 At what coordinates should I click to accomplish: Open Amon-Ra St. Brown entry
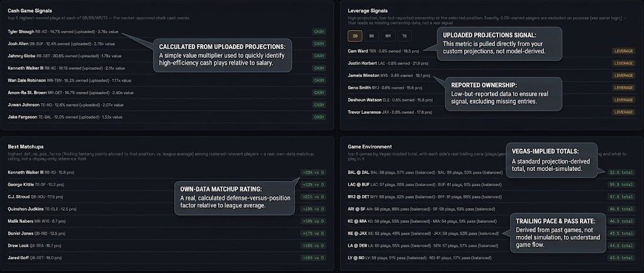tap(27, 92)
